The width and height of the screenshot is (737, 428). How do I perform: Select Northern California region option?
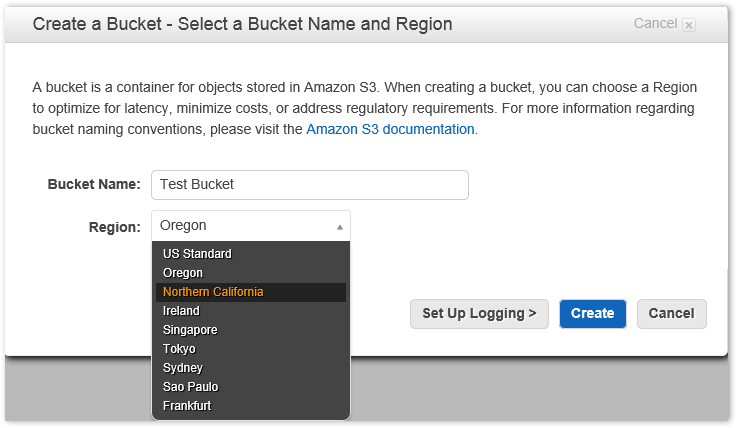[213, 292]
